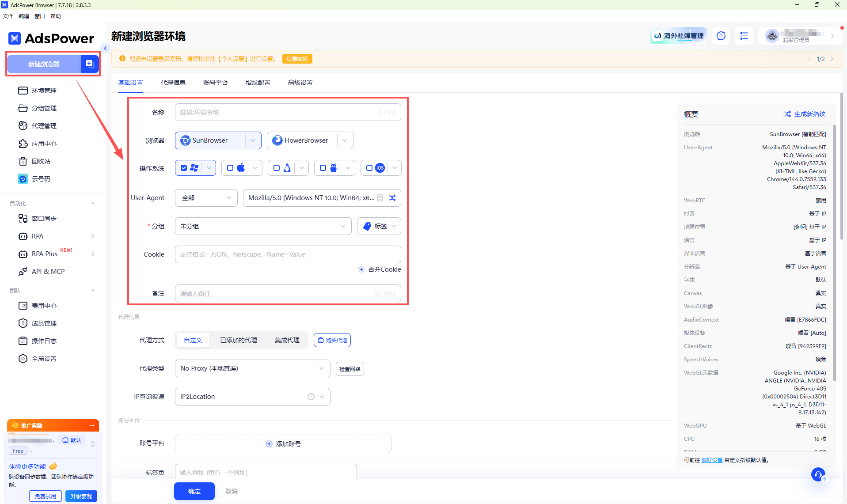Screen dimensions: 847x504
Task: Open 代理管理 in the sidebar
Action: [x=44, y=126]
